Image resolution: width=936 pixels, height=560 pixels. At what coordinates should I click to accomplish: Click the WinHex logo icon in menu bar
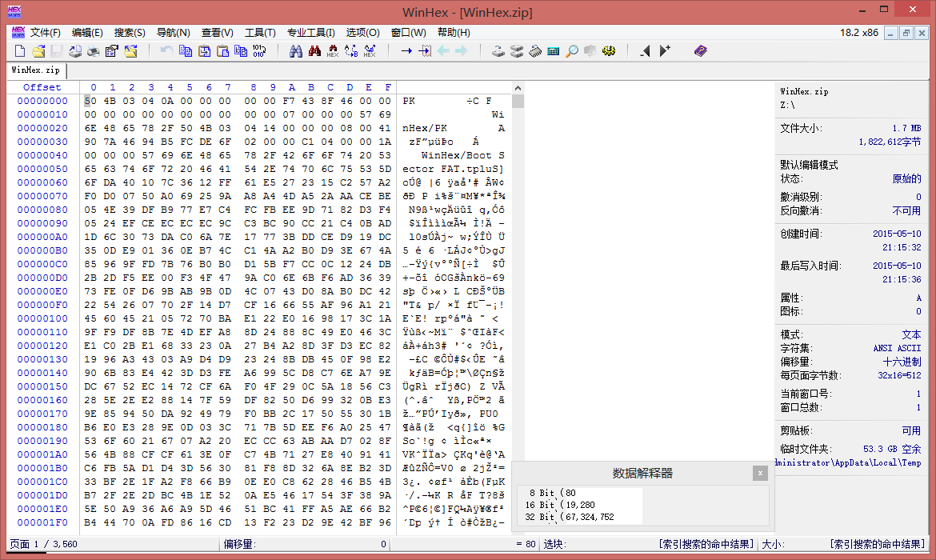pyautogui.click(x=18, y=32)
